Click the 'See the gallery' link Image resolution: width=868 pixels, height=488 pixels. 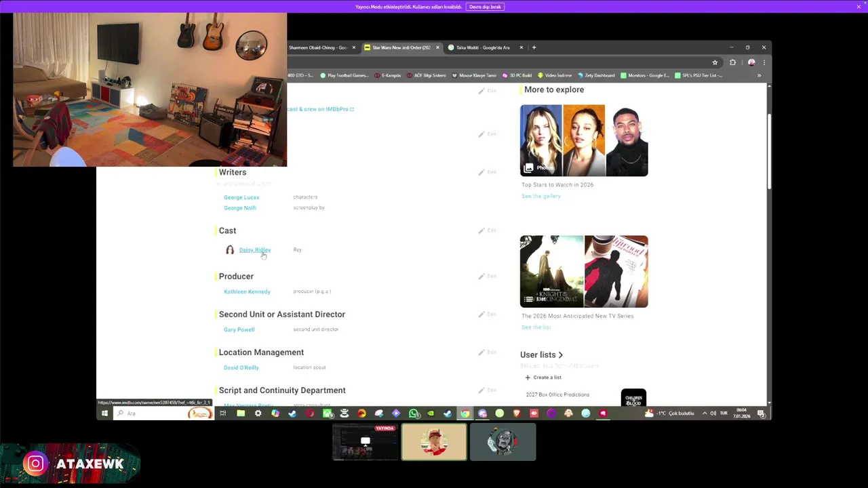coord(541,196)
